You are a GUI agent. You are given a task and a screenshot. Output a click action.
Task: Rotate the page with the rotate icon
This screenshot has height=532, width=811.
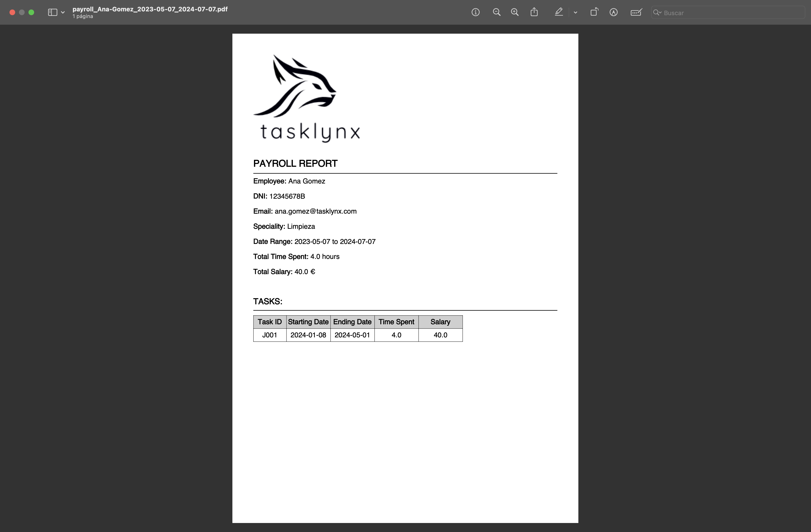594,12
